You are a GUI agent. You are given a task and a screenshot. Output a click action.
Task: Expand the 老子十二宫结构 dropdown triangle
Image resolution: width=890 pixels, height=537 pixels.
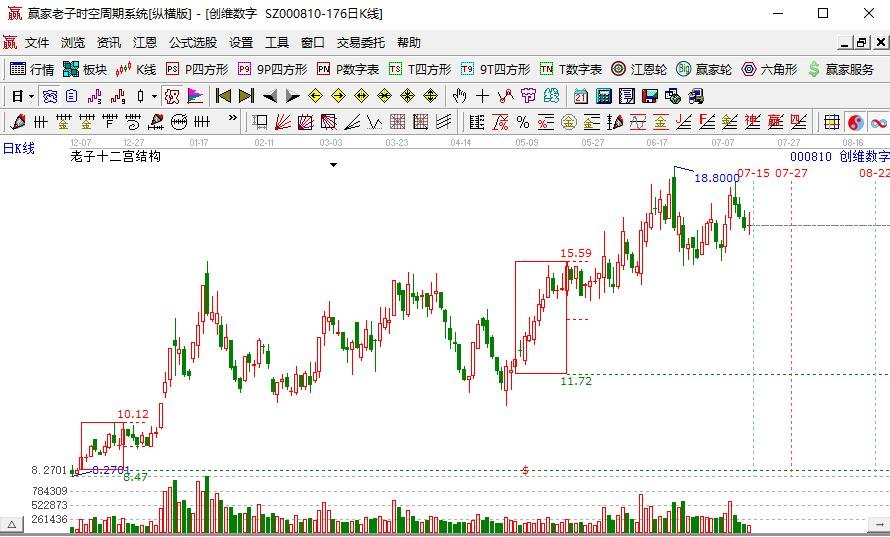pyautogui.click(x=334, y=165)
